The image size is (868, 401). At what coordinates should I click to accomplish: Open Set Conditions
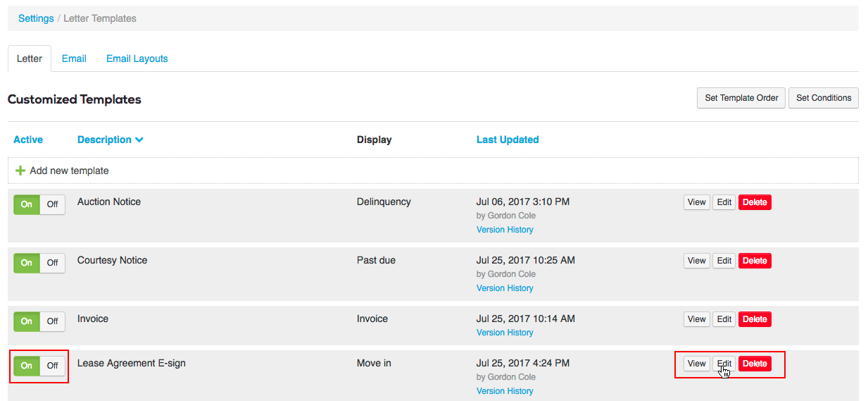824,98
